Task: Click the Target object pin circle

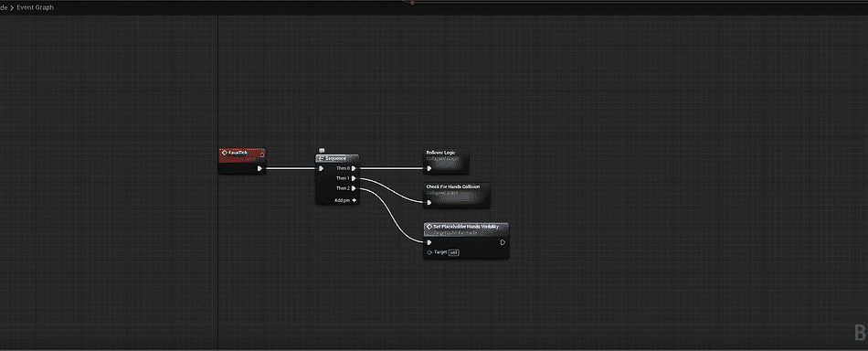Action: (x=429, y=252)
